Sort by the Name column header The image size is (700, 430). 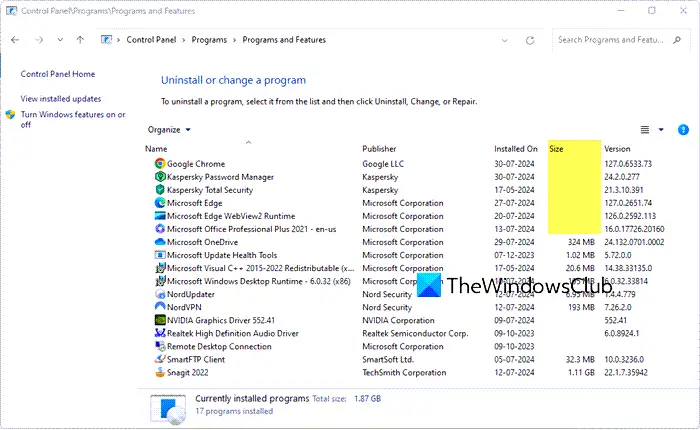[156, 149]
